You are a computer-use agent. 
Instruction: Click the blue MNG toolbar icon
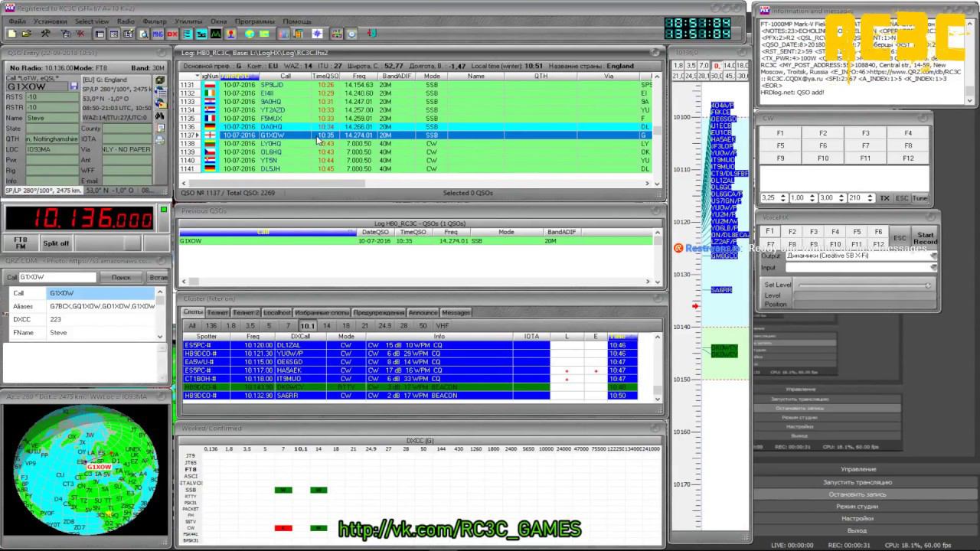point(158,34)
